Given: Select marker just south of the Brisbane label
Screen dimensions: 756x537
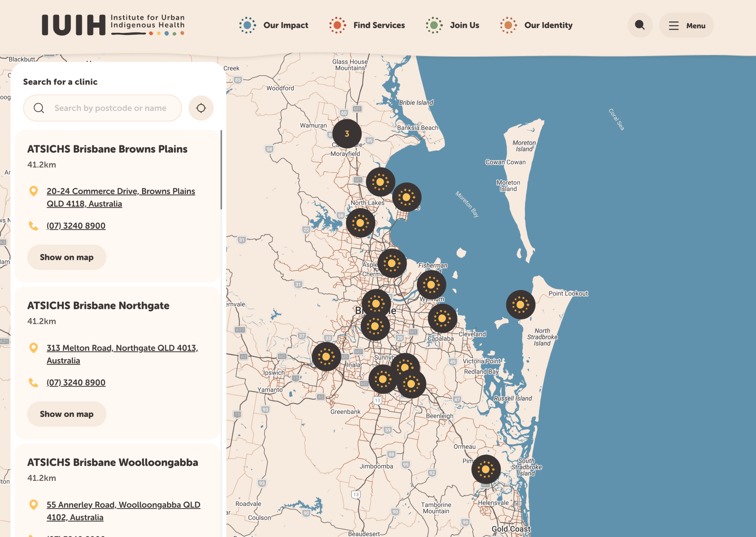Looking at the screenshot, I should pos(375,326).
